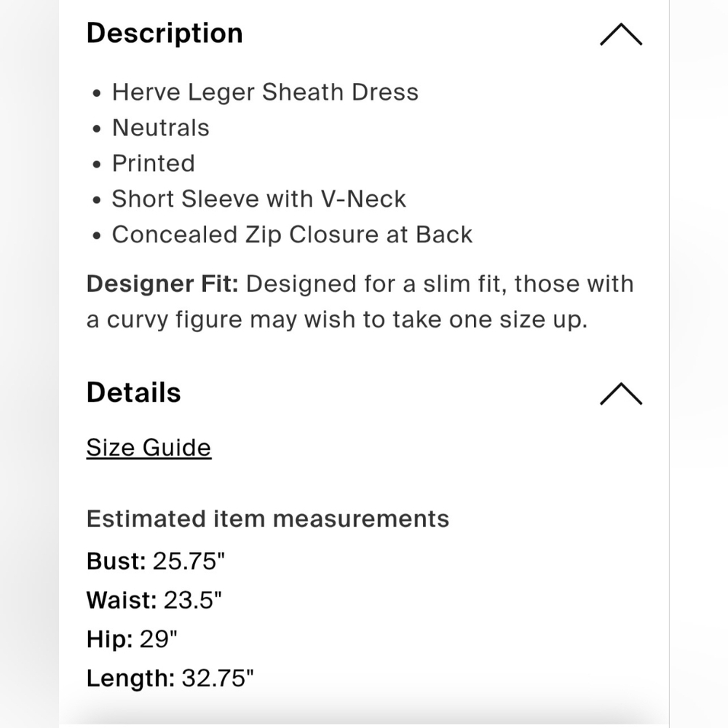Click the bold Designer Fit label
This screenshot has height=728, width=728.
point(162,284)
